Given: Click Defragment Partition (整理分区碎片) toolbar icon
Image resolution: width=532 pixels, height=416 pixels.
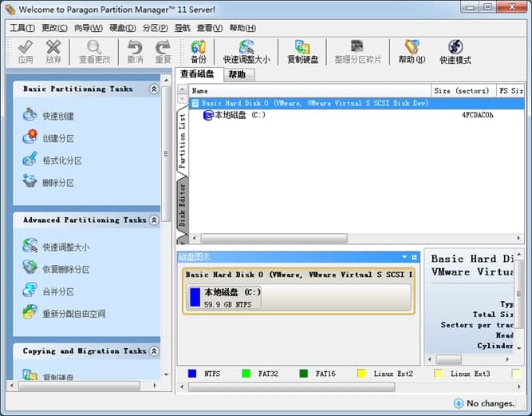Looking at the screenshot, I should click(x=357, y=46).
